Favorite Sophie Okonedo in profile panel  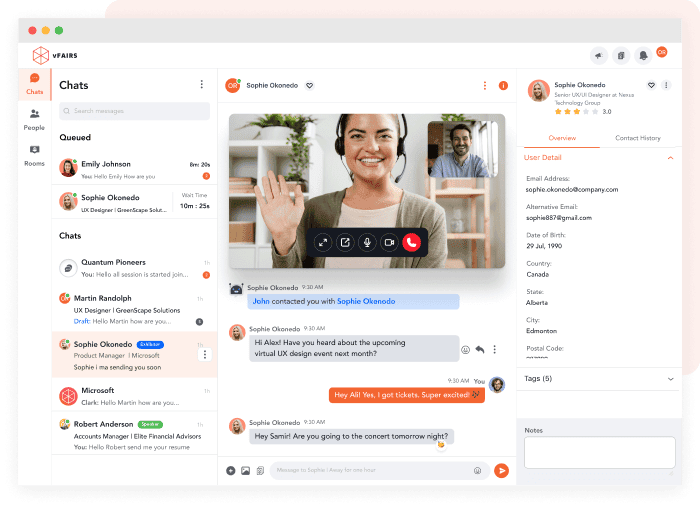(652, 86)
